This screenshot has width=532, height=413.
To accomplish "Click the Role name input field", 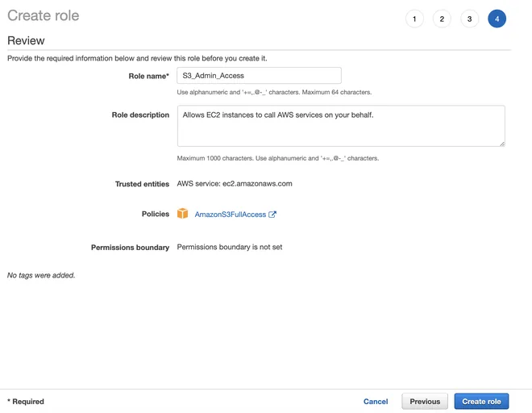I will click(259, 75).
